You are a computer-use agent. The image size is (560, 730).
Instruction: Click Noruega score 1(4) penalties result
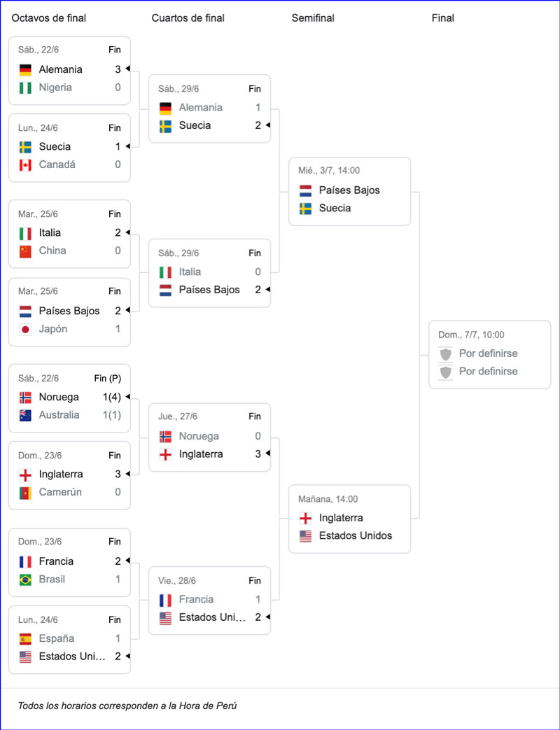tap(111, 397)
